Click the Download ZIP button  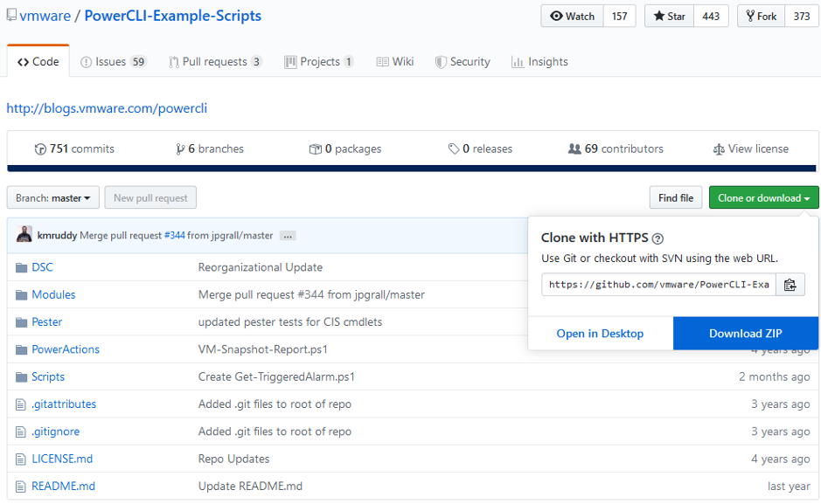coord(745,334)
